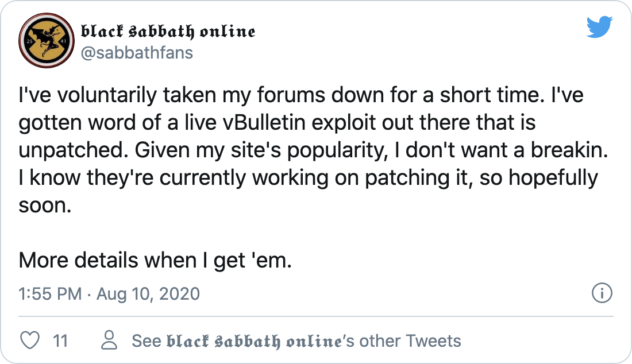Open Twitter via the blue bird logo
Viewport: 632px width, 364px height.
click(x=599, y=27)
